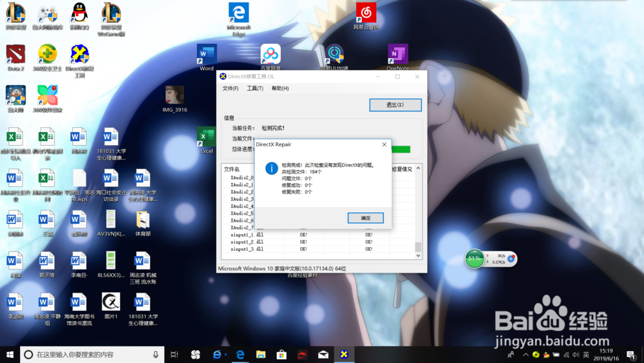Open the DirectX修复工具 desktop shortcut
Screen dimensions: 644x363
(79, 61)
